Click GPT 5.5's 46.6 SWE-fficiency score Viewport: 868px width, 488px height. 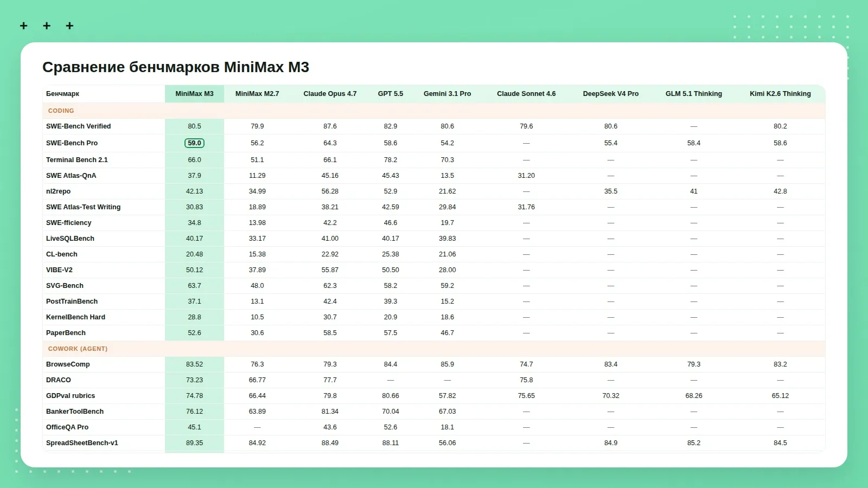click(391, 223)
